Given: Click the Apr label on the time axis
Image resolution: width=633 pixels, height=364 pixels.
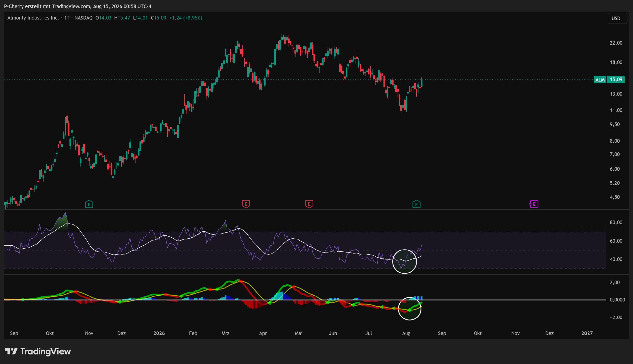Looking at the screenshot, I should click(x=263, y=333).
